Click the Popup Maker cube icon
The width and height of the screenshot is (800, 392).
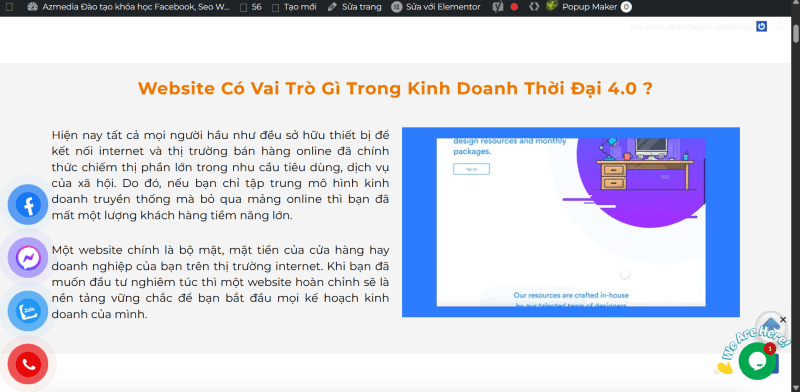(x=552, y=7)
